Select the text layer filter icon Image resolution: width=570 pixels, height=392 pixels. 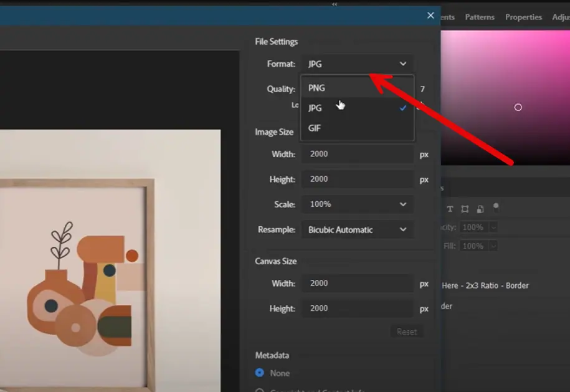point(450,209)
